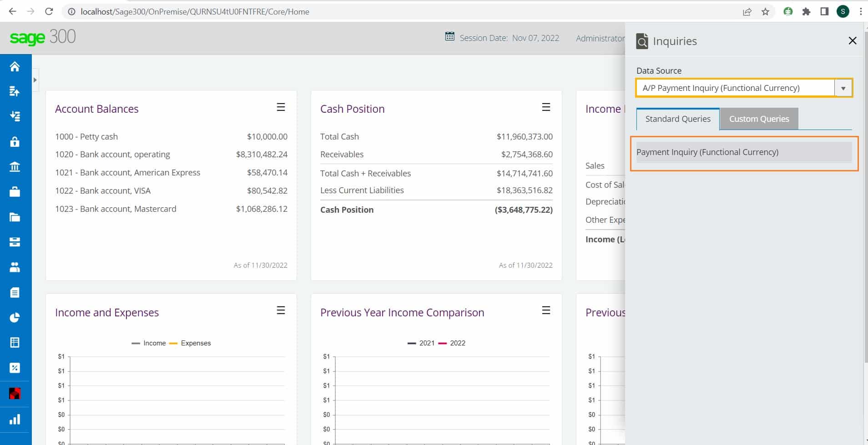868x445 pixels.
Task: Click Administrator user menu
Action: point(600,38)
